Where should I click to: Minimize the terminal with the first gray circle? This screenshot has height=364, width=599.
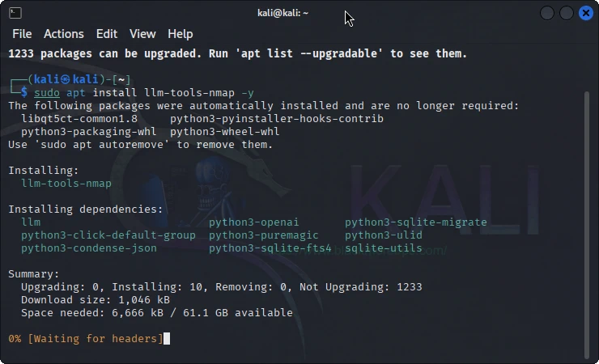click(x=547, y=13)
